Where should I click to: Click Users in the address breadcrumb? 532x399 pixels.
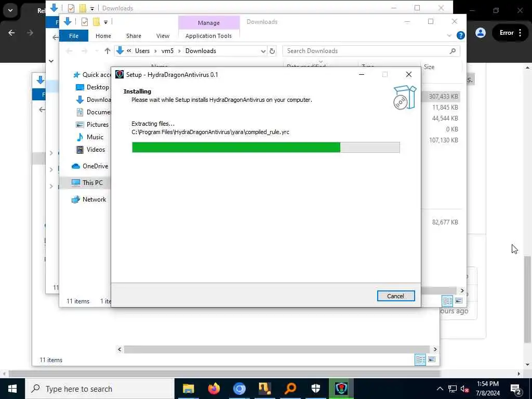tap(142, 51)
